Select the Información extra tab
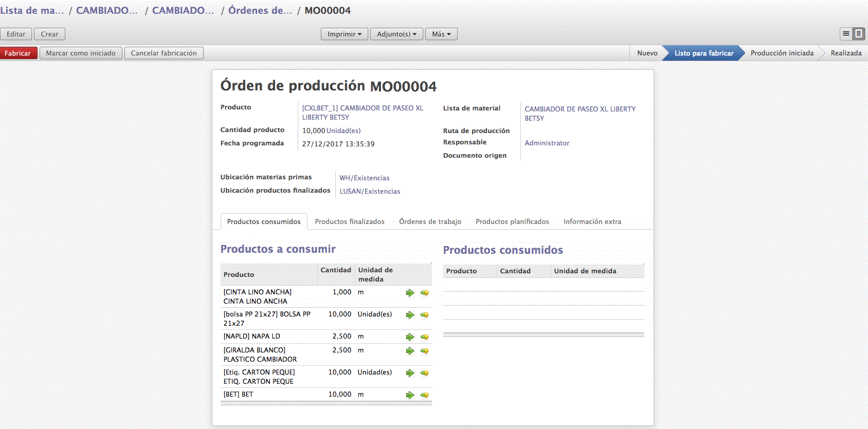Image resolution: width=868 pixels, height=429 pixels. [592, 221]
